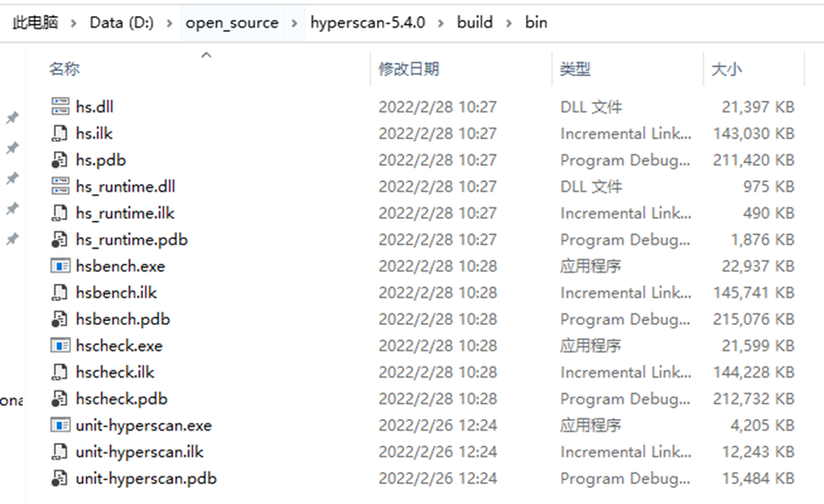Click the hs_runtime.ilk file icon

coord(60,212)
